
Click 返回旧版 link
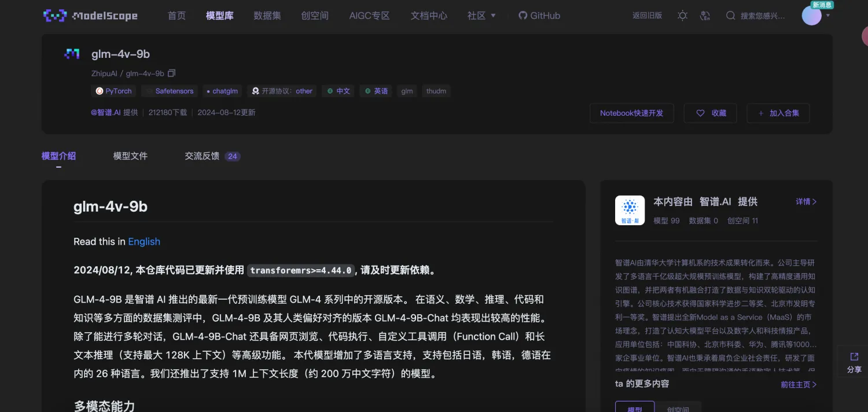647,16
